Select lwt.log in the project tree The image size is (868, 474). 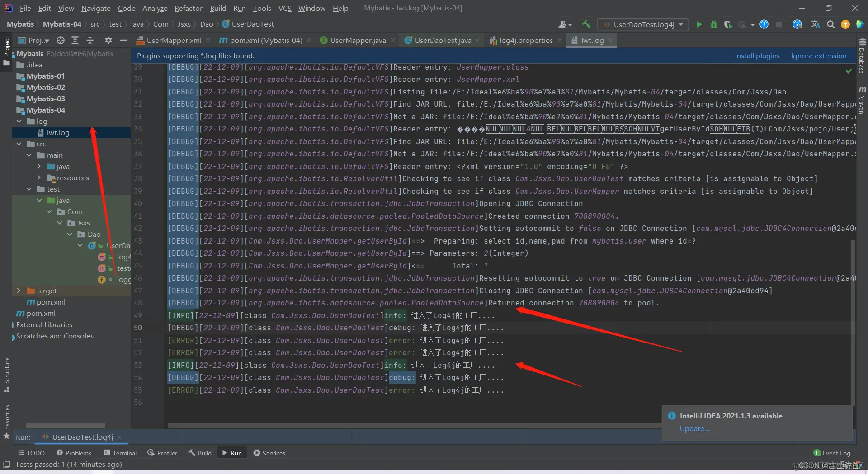(58, 132)
